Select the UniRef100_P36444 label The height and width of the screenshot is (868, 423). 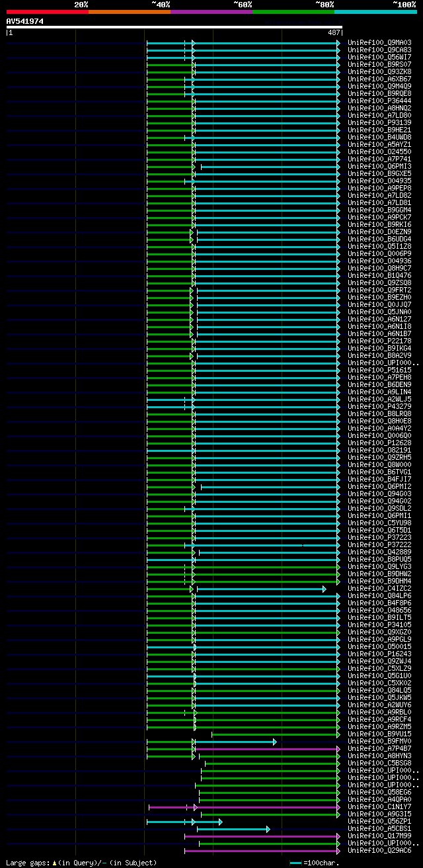click(379, 101)
